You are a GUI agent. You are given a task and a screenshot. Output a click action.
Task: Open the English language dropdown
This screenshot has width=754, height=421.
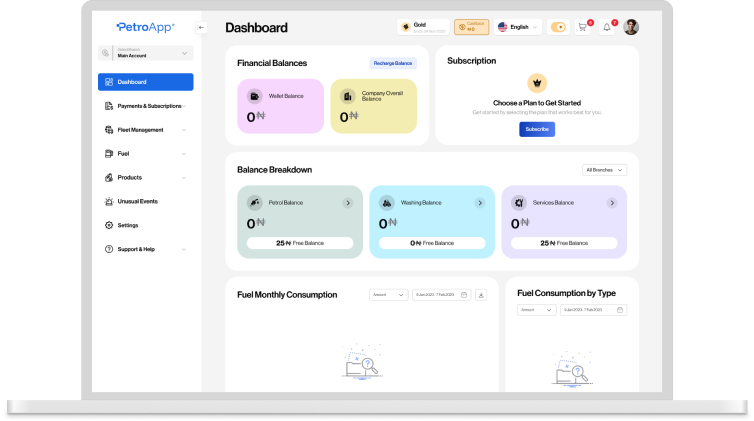[519, 27]
